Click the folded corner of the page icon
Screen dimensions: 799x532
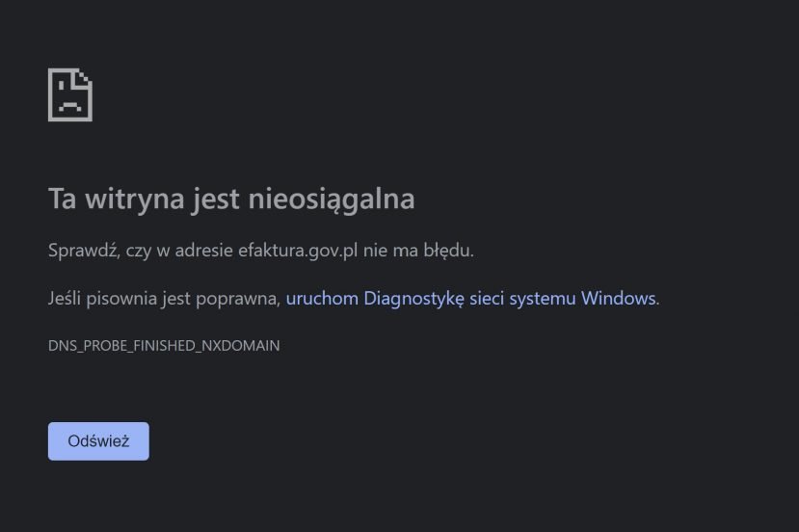(85, 76)
